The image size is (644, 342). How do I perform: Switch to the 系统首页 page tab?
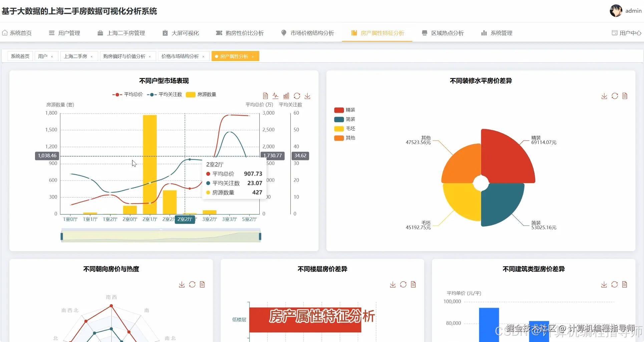click(x=20, y=56)
